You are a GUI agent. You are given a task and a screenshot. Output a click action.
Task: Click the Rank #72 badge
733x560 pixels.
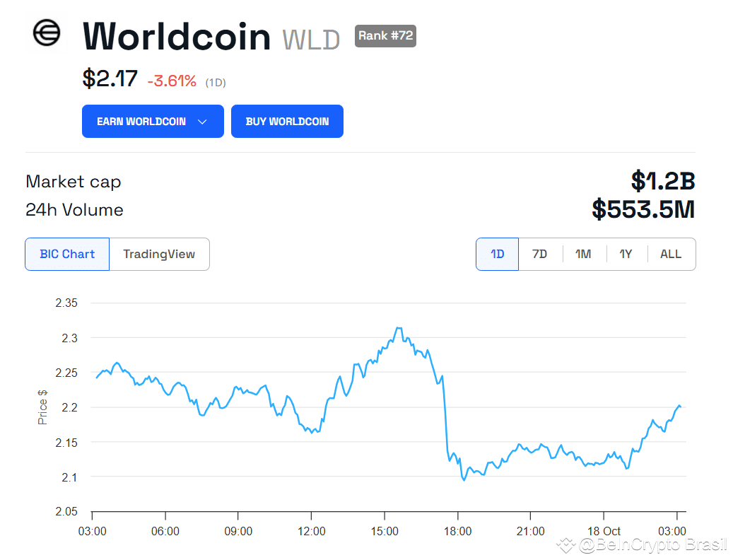point(385,36)
